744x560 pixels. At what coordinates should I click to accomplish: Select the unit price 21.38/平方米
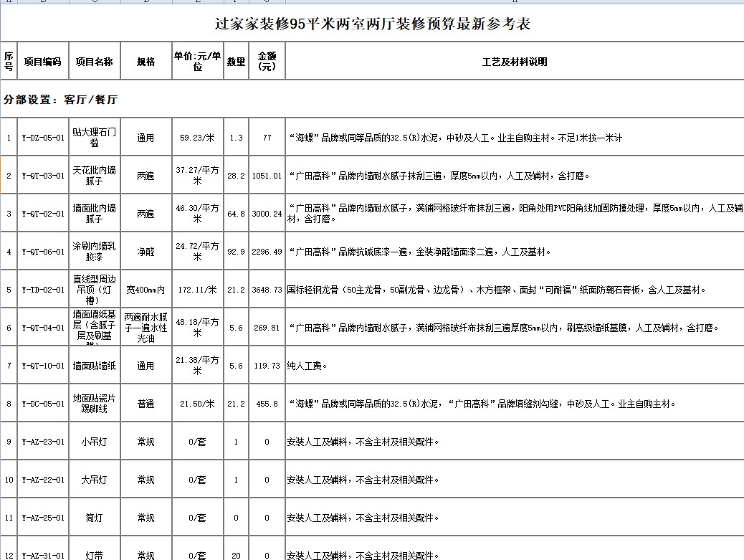coord(197,366)
